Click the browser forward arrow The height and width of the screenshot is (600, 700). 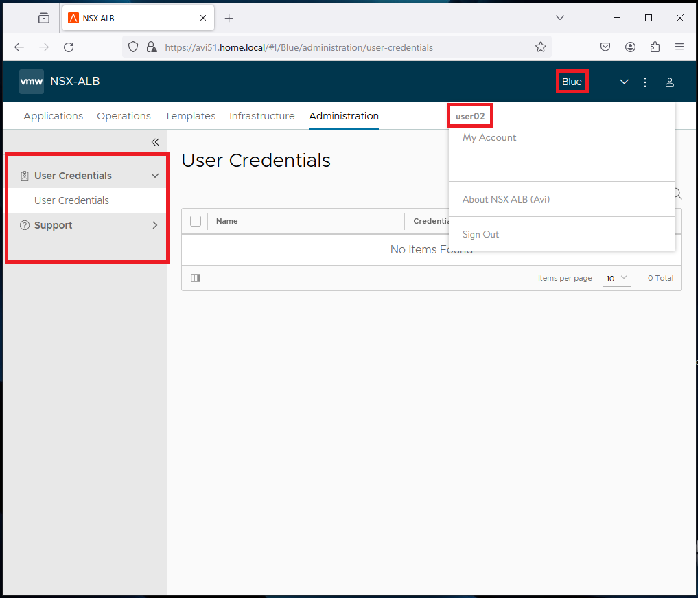click(44, 47)
